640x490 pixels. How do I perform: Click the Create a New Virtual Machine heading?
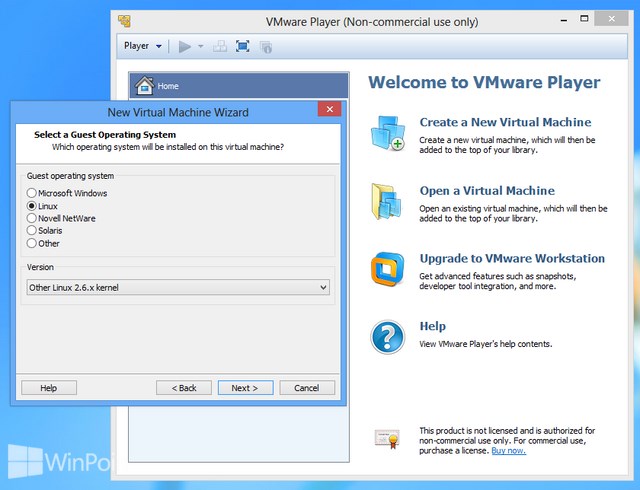(505, 122)
